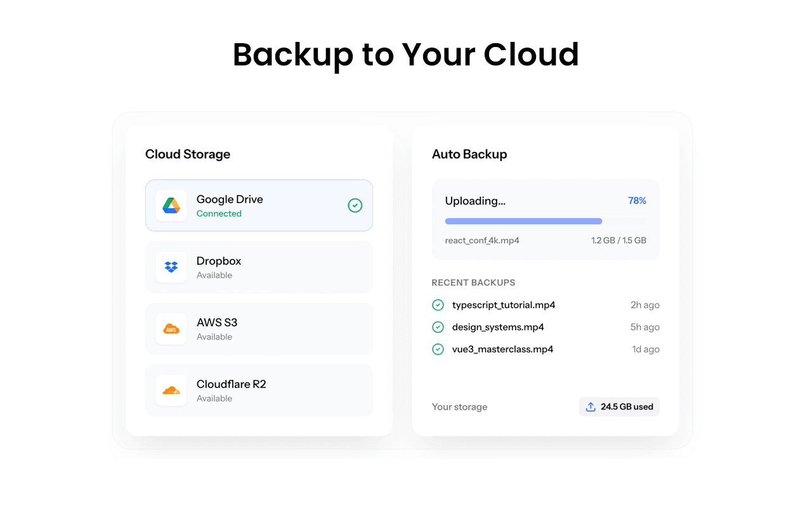Click the 78% upload percentage label
The width and height of the screenshot is (812, 508).
[637, 201]
